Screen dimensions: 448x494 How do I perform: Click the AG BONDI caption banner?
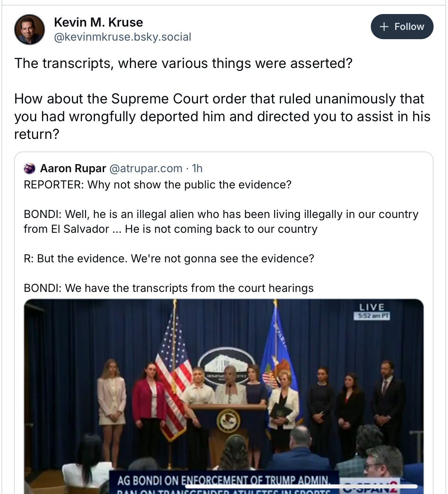[223, 481]
